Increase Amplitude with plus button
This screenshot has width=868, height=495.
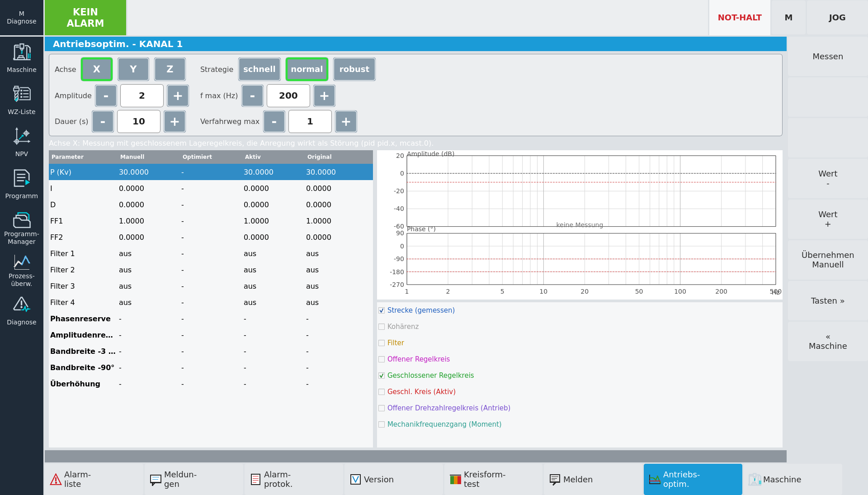pyautogui.click(x=178, y=95)
